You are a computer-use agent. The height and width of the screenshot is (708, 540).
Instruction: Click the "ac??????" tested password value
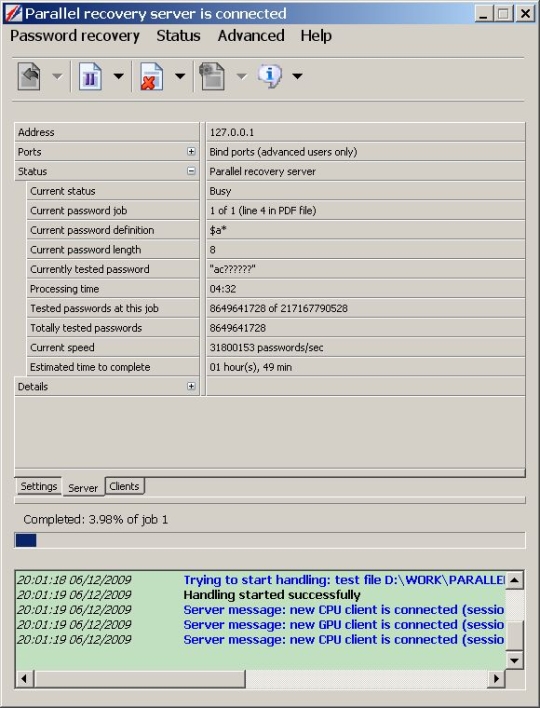pos(233,269)
